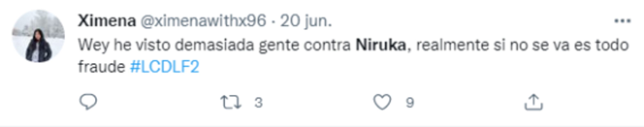The image size is (644, 127).
Task: Open the share upload arrow icon
Action: [x=533, y=102]
